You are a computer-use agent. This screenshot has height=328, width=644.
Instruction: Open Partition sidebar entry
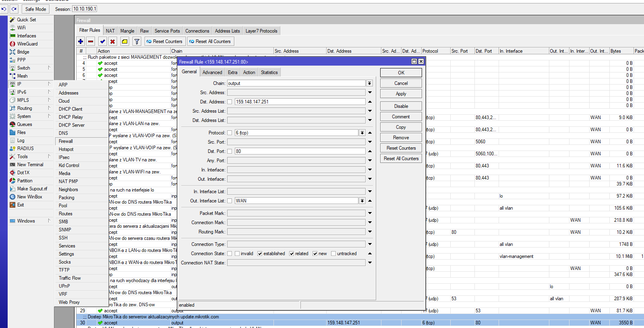click(25, 181)
